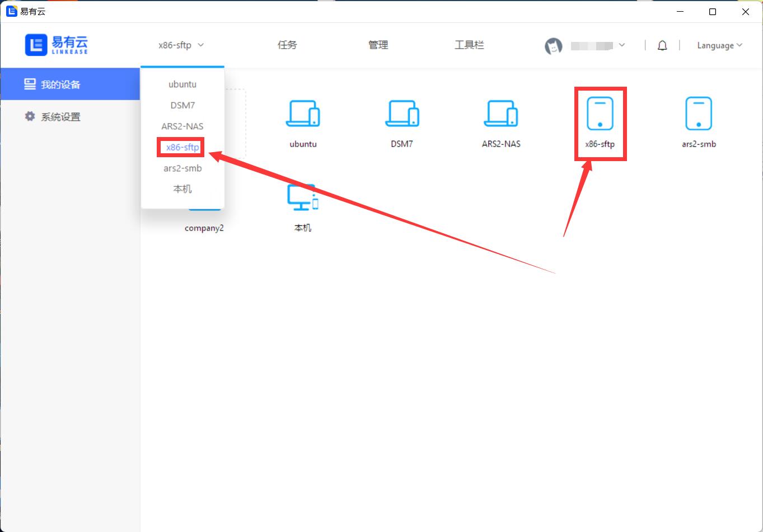The width and height of the screenshot is (763, 532).
Task: Go to 系统设置 in the sidebar
Action: (x=60, y=117)
